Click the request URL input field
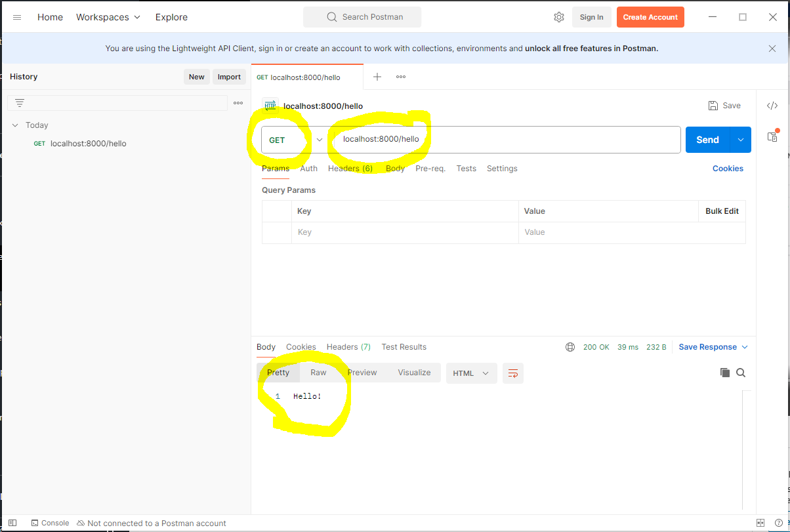The height and width of the screenshot is (532, 790). (505, 140)
